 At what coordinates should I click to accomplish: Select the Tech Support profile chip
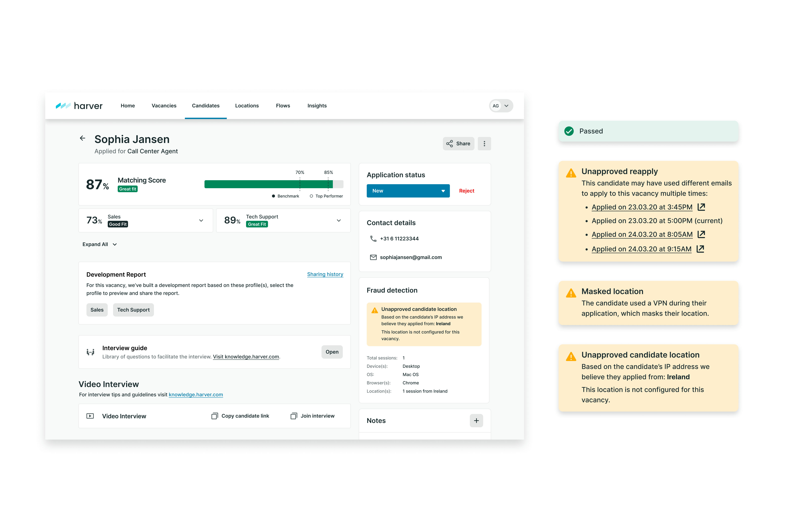tap(133, 310)
